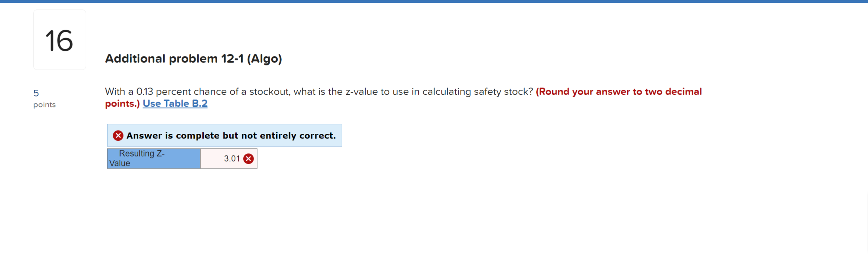The height and width of the screenshot is (268, 868).
Task: Click the blue table header of the answer row
Action: coord(153,158)
